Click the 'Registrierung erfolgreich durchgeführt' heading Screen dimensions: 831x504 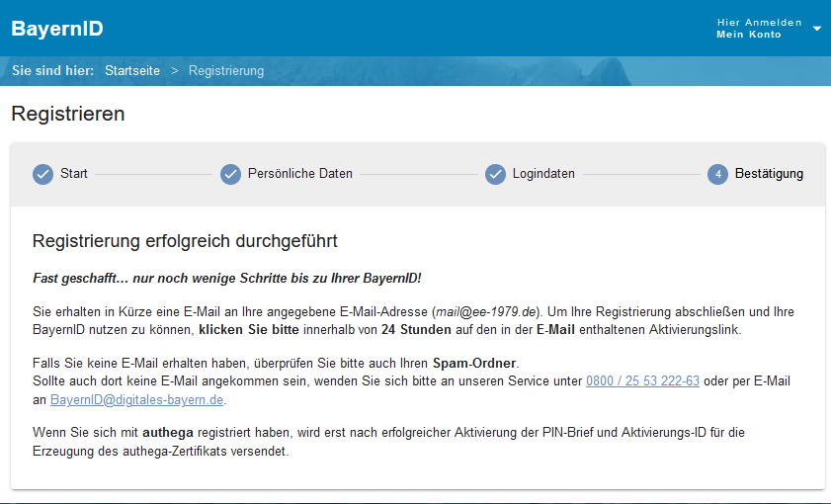[x=185, y=241]
